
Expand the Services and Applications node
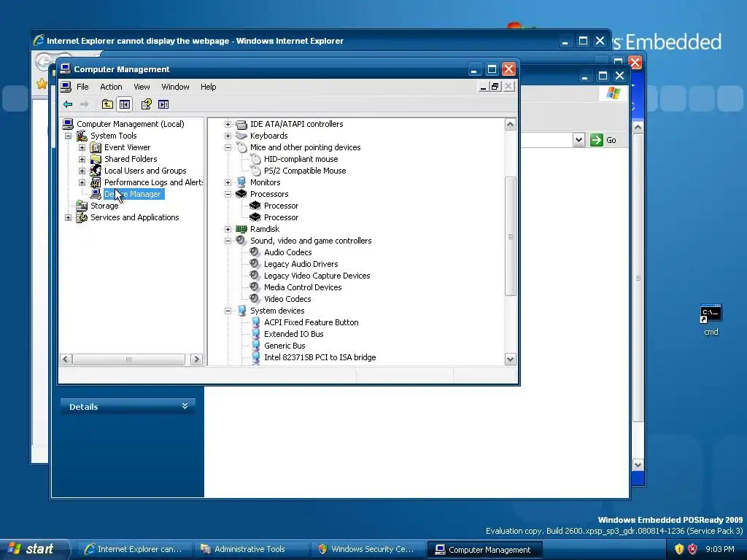68,217
